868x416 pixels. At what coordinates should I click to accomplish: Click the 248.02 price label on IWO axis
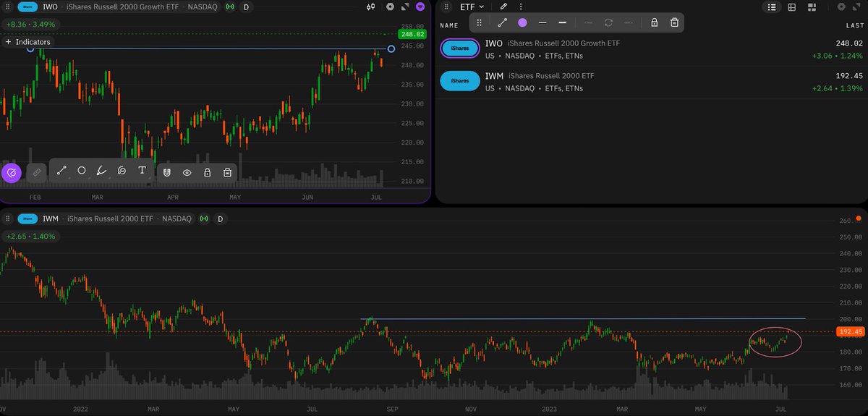(413, 34)
